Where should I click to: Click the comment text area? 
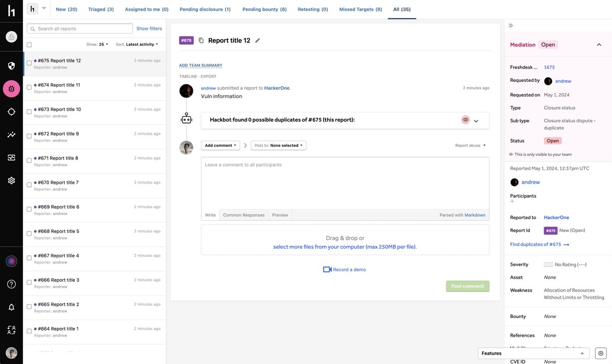tap(345, 184)
